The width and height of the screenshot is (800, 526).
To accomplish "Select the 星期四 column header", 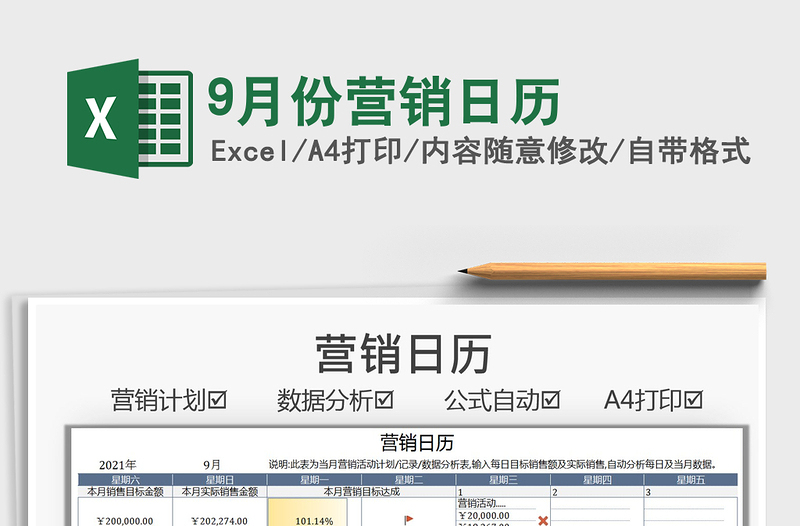I will pos(596,480).
